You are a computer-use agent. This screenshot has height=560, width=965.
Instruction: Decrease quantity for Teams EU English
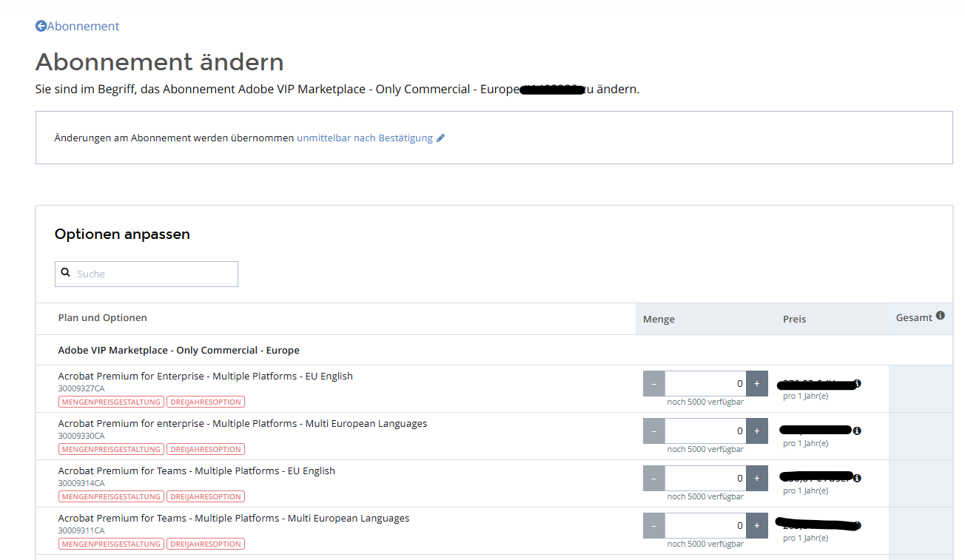[654, 478]
